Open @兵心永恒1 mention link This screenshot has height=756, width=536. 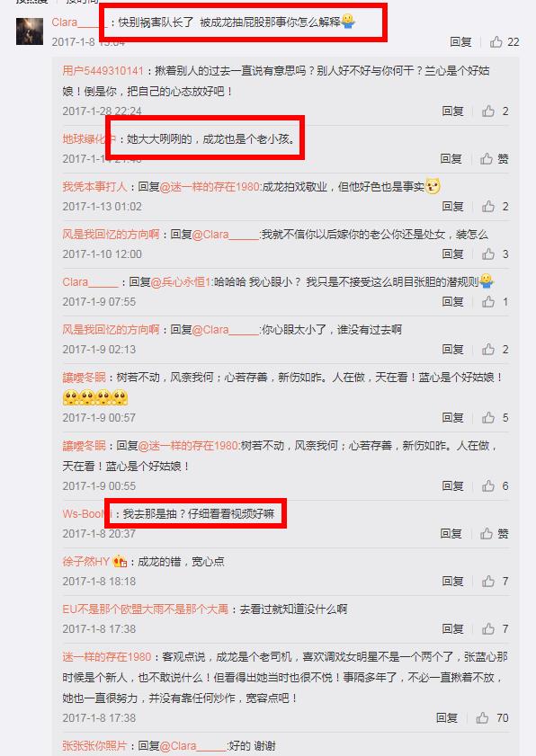pos(182,282)
